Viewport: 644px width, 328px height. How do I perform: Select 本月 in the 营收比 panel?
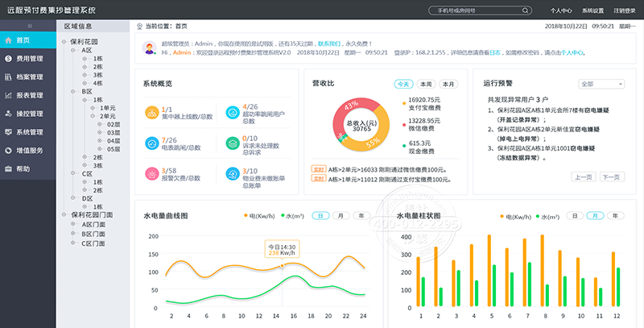448,84
